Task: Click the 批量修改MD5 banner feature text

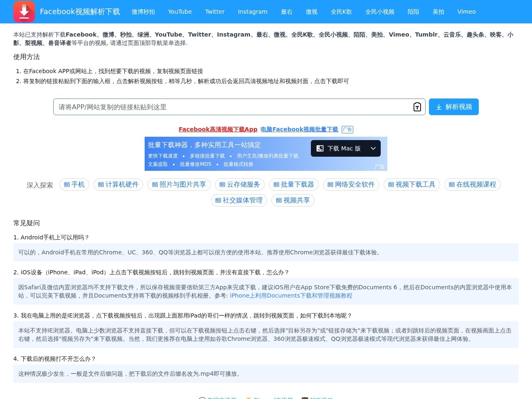Action: tap(195, 164)
